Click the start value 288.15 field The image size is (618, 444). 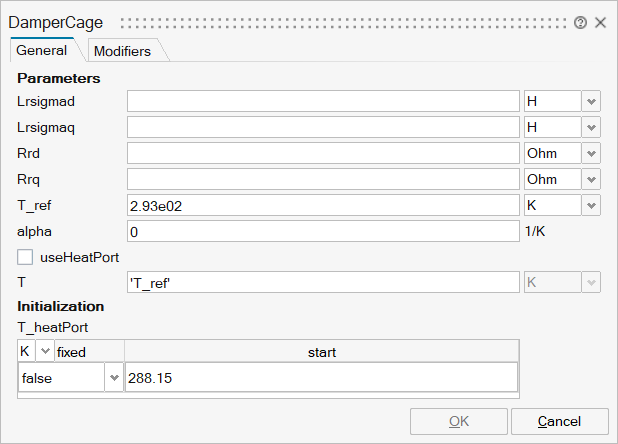click(x=320, y=379)
